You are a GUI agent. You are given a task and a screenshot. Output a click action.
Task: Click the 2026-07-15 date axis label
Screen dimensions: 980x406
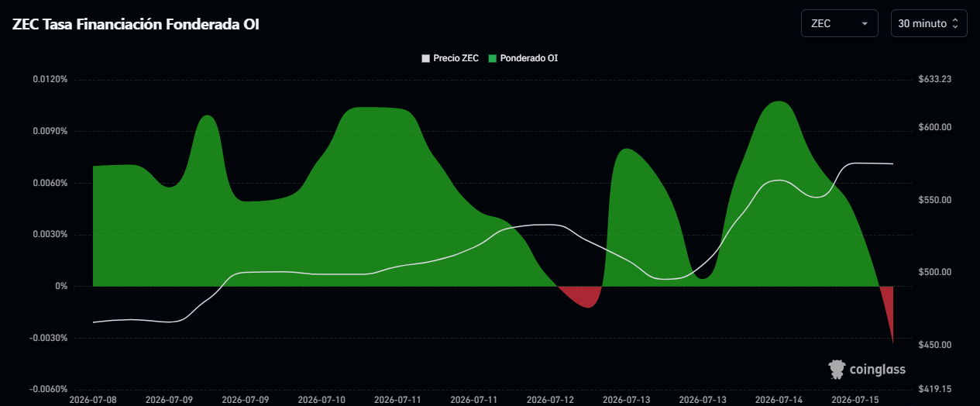coord(855,400)
